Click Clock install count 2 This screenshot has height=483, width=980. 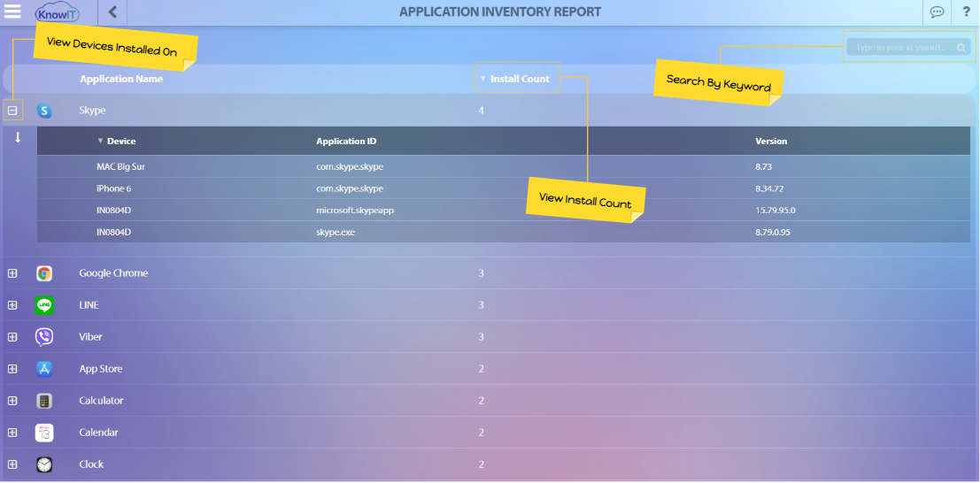click(x=482, y=464)
